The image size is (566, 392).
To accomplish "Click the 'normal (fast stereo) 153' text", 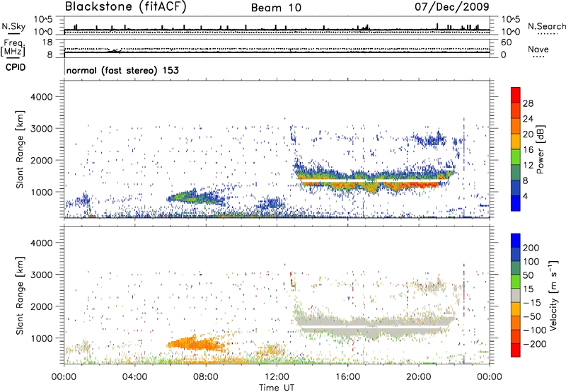I will click(x=122, y=70).
